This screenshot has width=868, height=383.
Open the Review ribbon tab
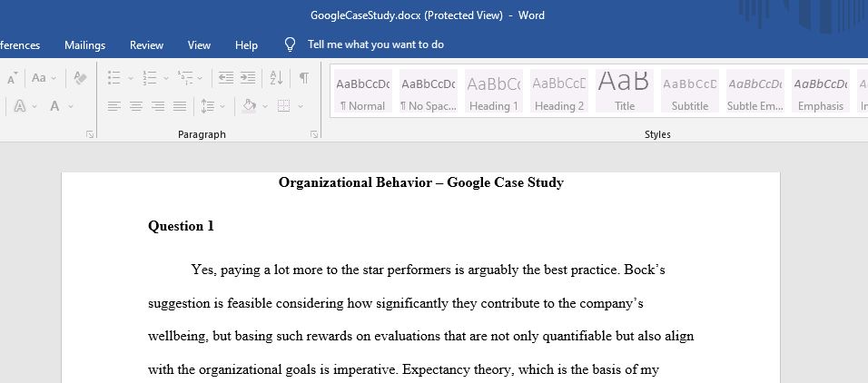(x=147, y=45)
